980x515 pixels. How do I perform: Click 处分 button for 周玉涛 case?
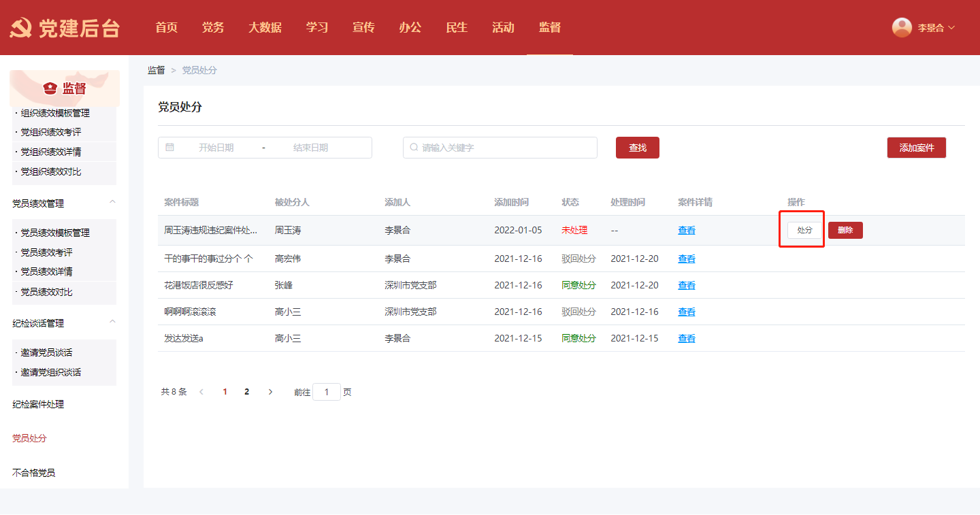[x=804, y=230]
